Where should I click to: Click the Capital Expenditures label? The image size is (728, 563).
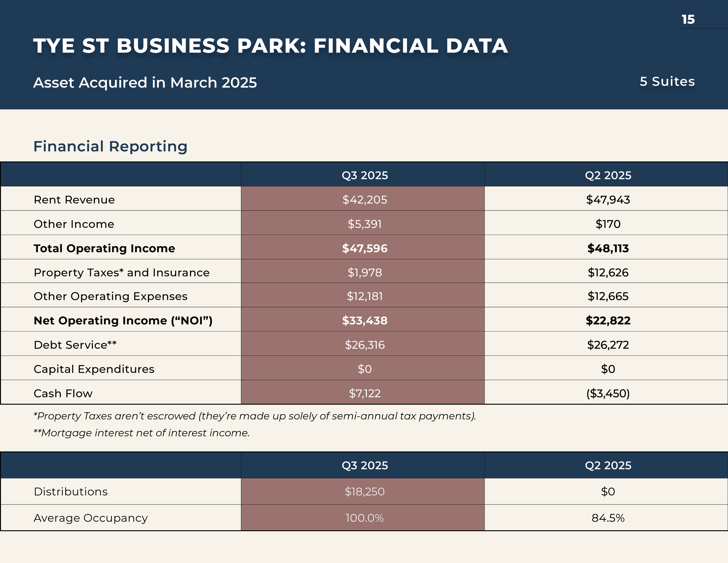[94, 369]
